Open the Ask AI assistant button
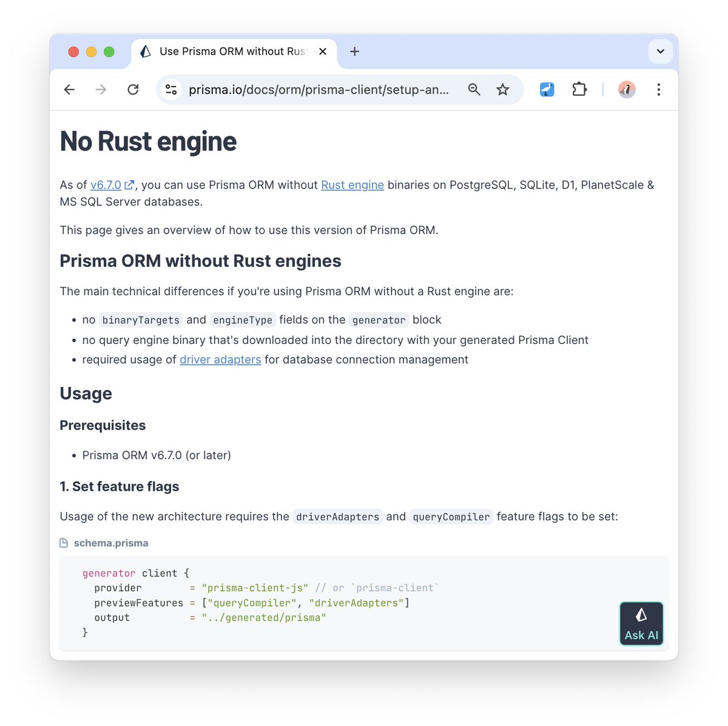Image resolution: width=728 pixels, height=726 pixels. (x=641, y=623)
